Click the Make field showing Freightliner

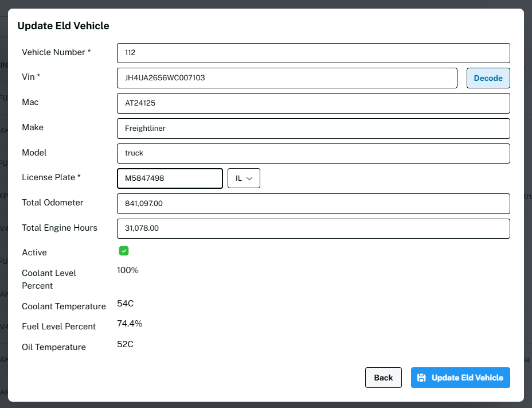(313, 129)
